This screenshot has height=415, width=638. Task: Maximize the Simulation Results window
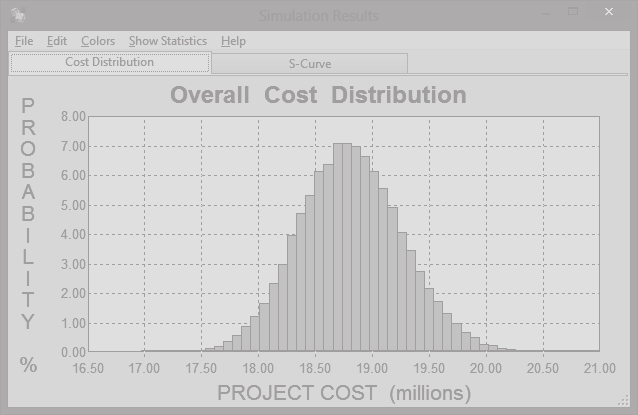click(573, 13)
